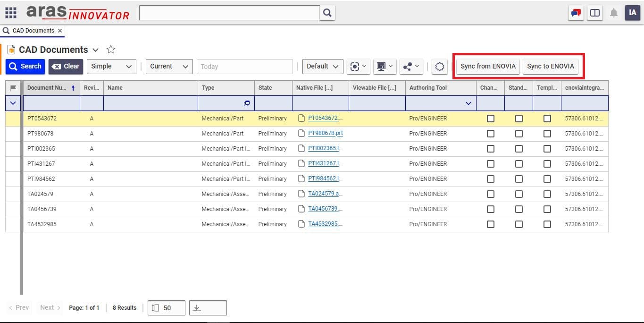Click file icon beside PTI984562 link
This screenshot has height=323, width=644.
301,179
